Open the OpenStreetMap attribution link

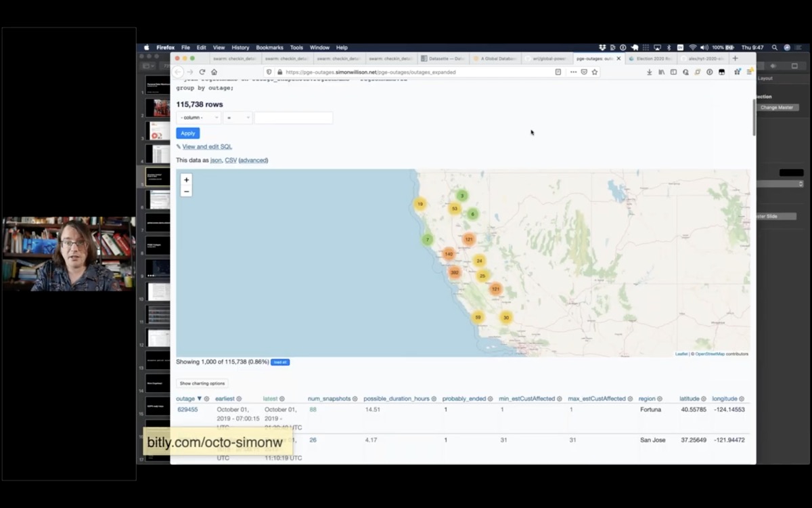(x=710, y=354)
